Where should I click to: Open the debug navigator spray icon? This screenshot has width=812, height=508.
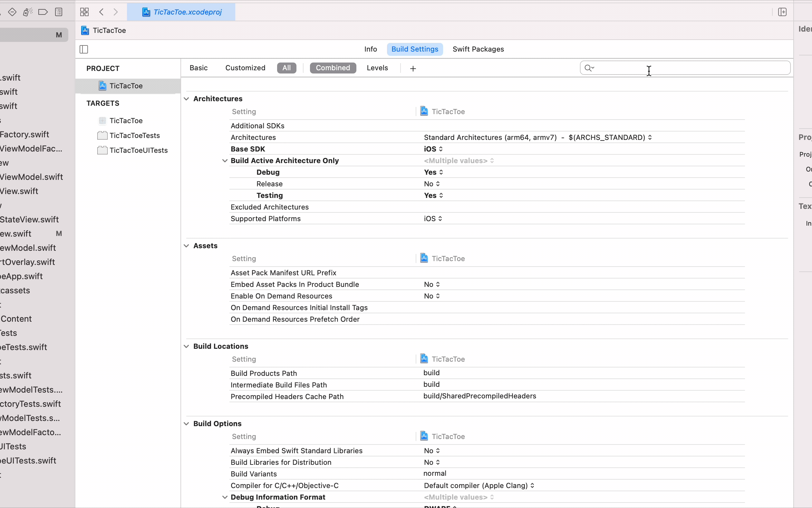coord(27,12)
